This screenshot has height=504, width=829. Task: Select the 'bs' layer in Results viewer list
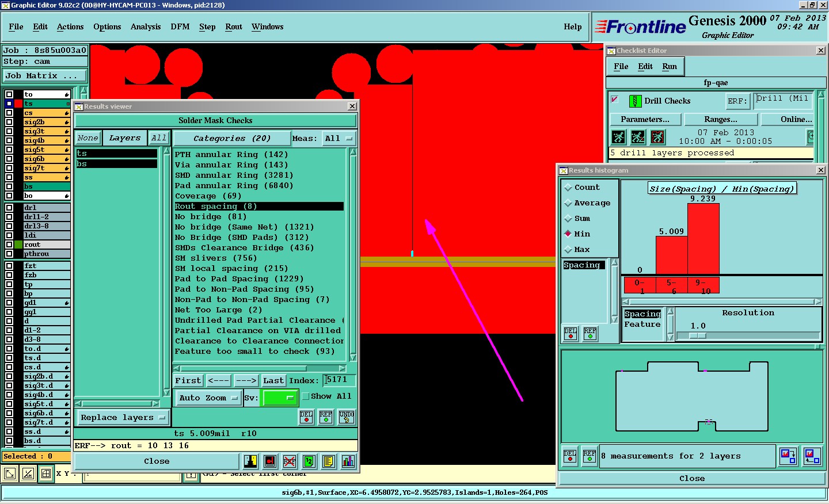[117, 164]
